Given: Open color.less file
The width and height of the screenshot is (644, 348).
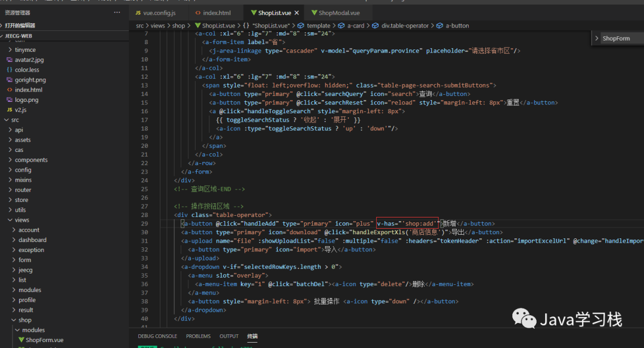Looking at the screenshot, I should click(27, 70).
